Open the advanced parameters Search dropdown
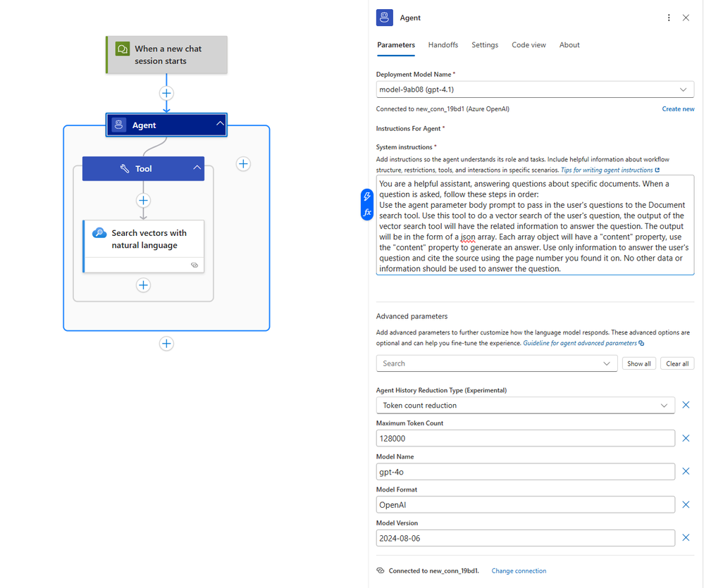Viewport: 704px width, 588px height. click(x=497, y=363)
